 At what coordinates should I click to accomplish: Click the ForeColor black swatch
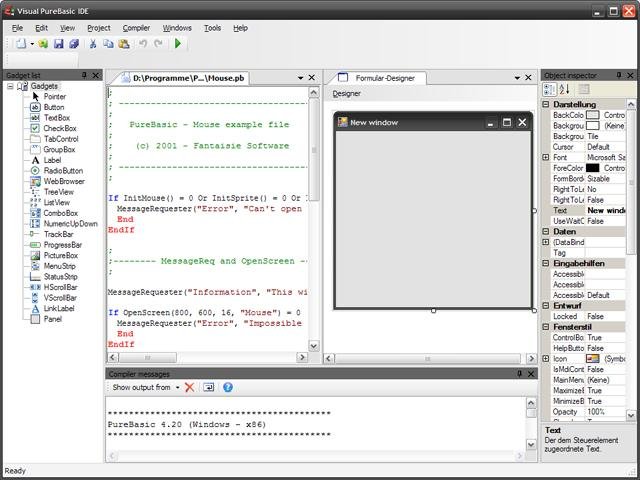pos(593,168)
